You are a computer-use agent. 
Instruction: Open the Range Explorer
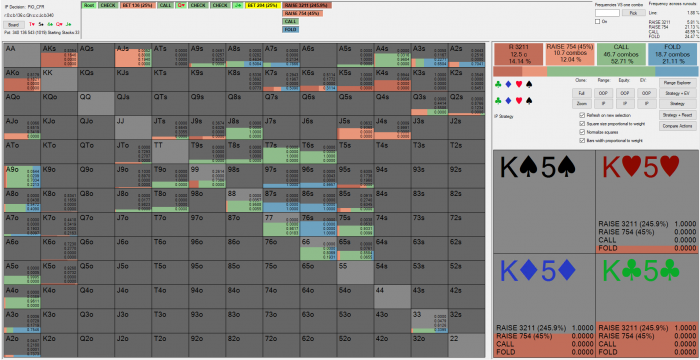678,83
